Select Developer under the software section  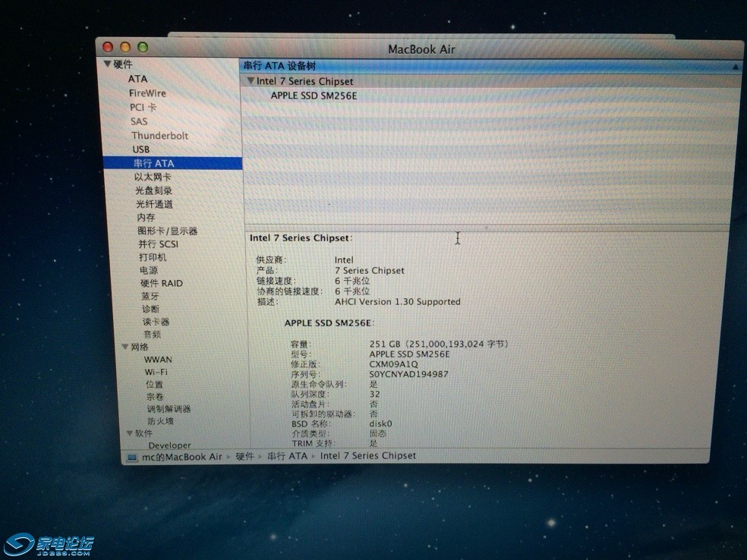[169, 445]
